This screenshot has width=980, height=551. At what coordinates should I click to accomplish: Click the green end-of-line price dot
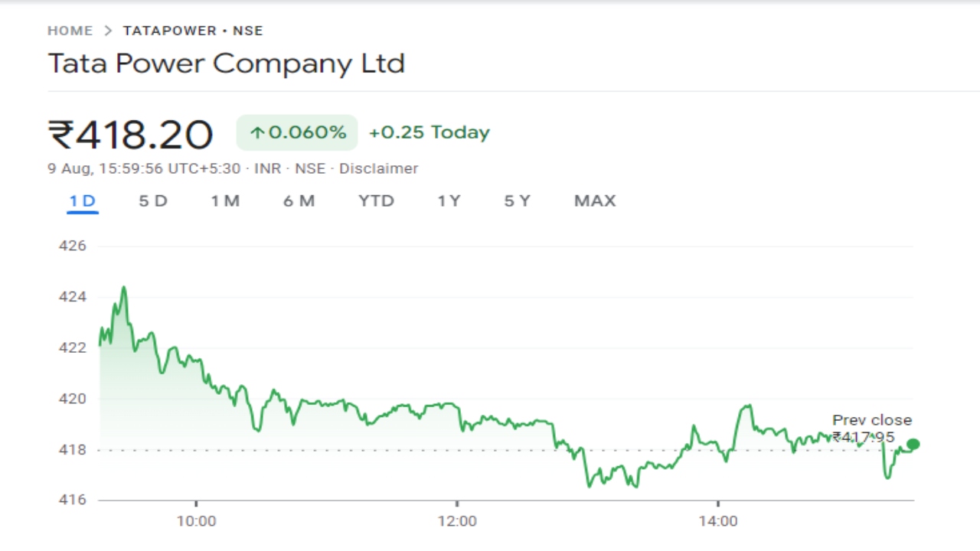pos(913,444)
